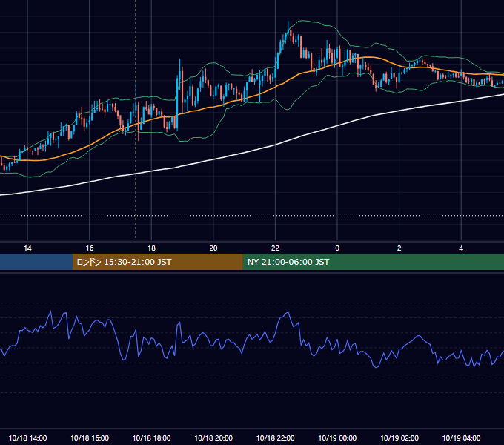Click hour label 16 on price chart axis
Viewport: 504px width, 445px height.
[x=90, y=248]
